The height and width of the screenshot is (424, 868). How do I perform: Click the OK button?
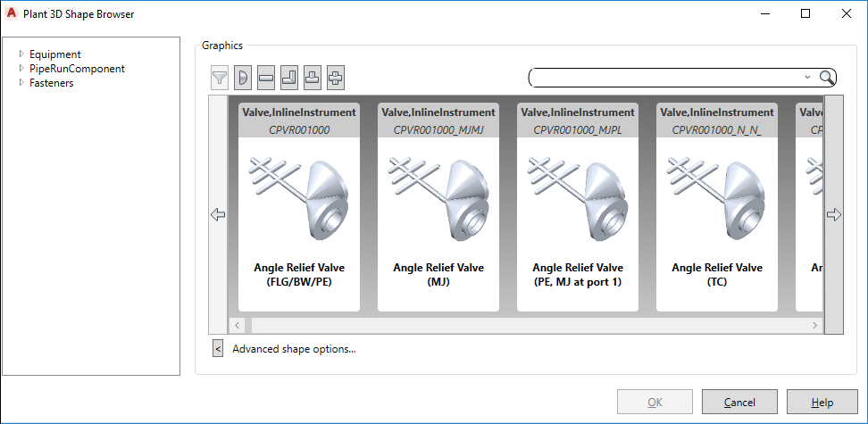point(655,403)
